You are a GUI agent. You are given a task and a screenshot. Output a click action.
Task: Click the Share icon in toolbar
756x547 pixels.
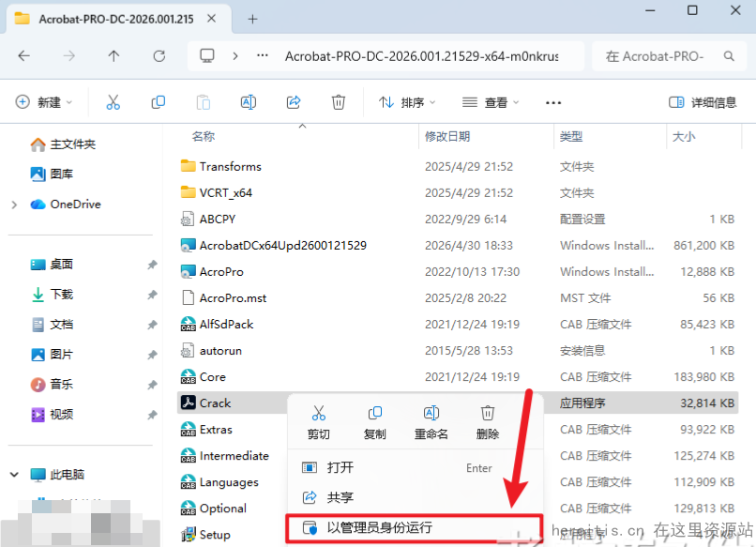294,102
